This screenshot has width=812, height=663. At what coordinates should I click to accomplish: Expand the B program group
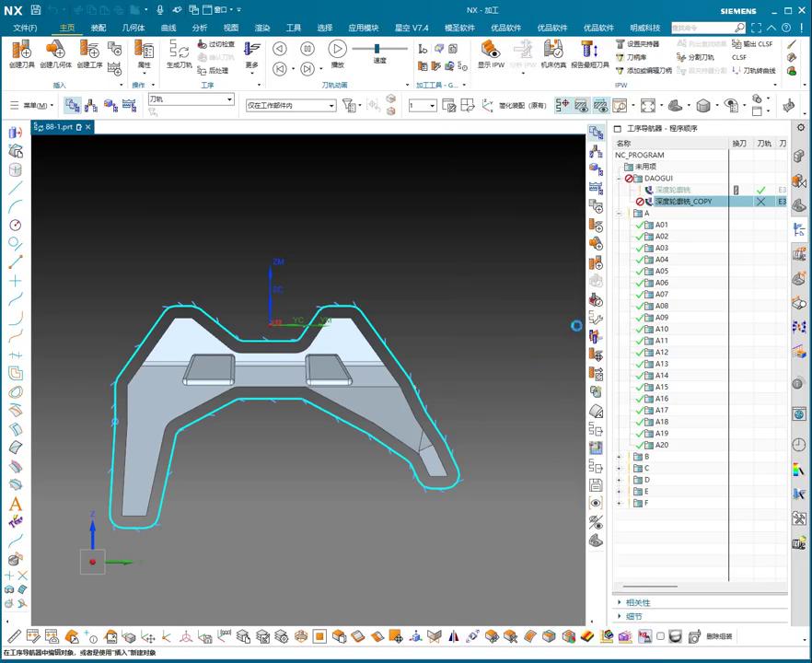pyautogui.click(x=619, y=457)
